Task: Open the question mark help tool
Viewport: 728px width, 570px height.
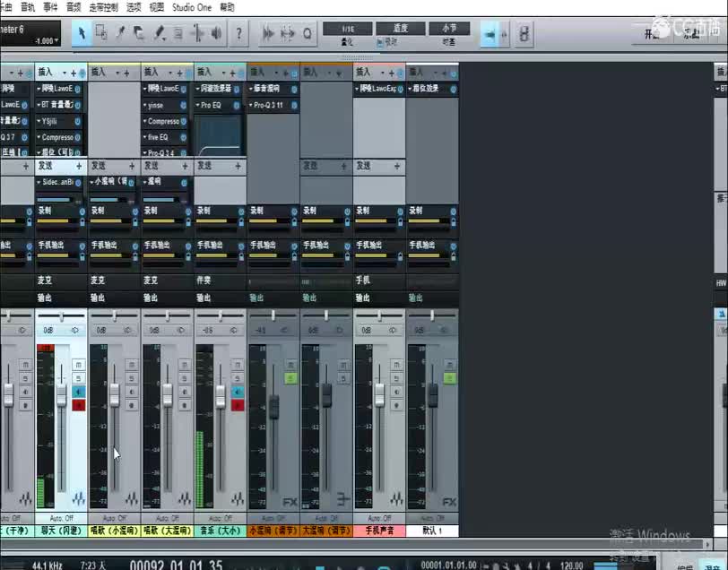Action: [x=238, y=33]
